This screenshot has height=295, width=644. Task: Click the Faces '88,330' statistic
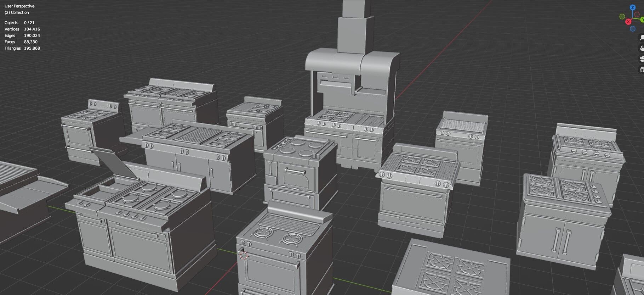click(x=31, y=42)
